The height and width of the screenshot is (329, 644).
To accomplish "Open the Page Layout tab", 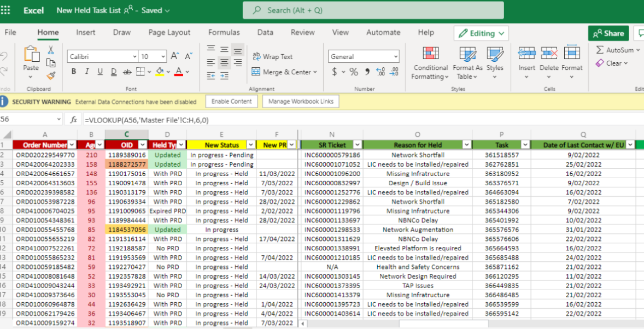I will 169,32.
